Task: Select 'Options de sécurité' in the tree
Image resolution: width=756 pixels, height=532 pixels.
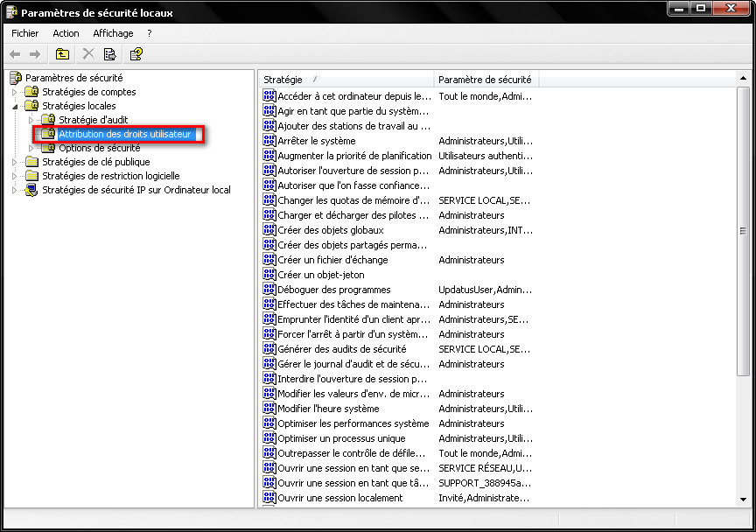Action: click(99, 148)
